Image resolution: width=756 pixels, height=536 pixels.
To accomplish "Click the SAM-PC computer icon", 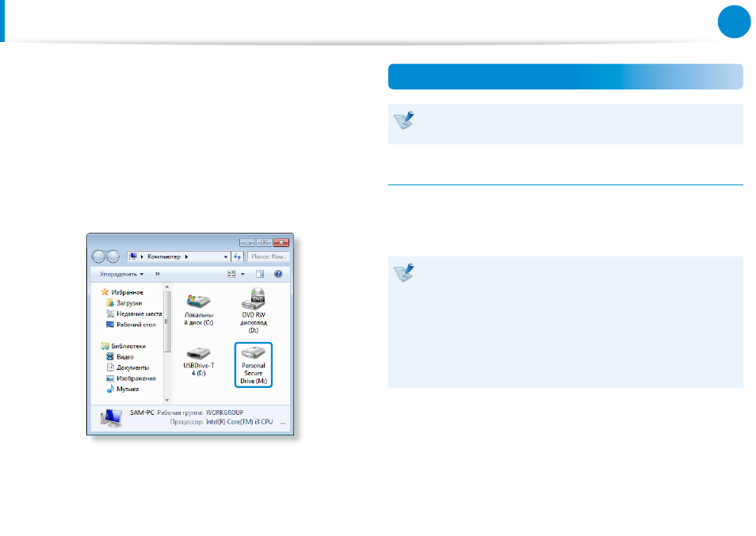I will pos(112,417).
